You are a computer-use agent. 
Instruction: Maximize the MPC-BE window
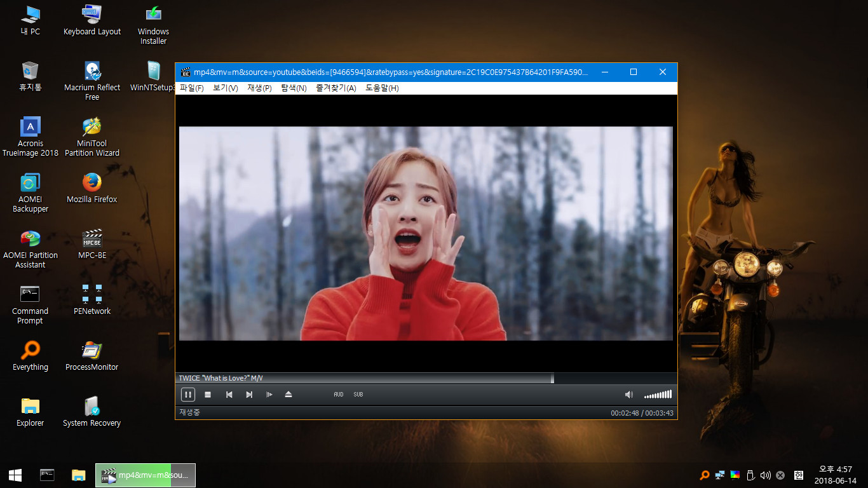pyautogui.click(x=634, y=72)
